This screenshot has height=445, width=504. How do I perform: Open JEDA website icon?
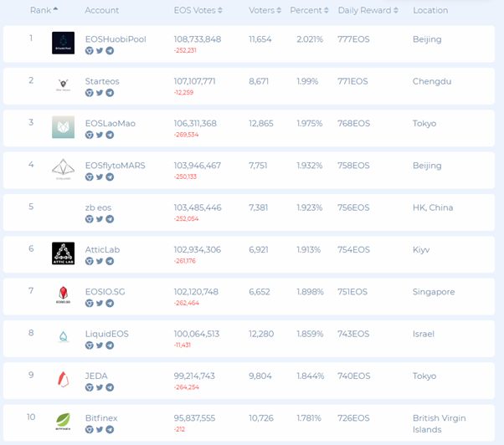[90, 387]
